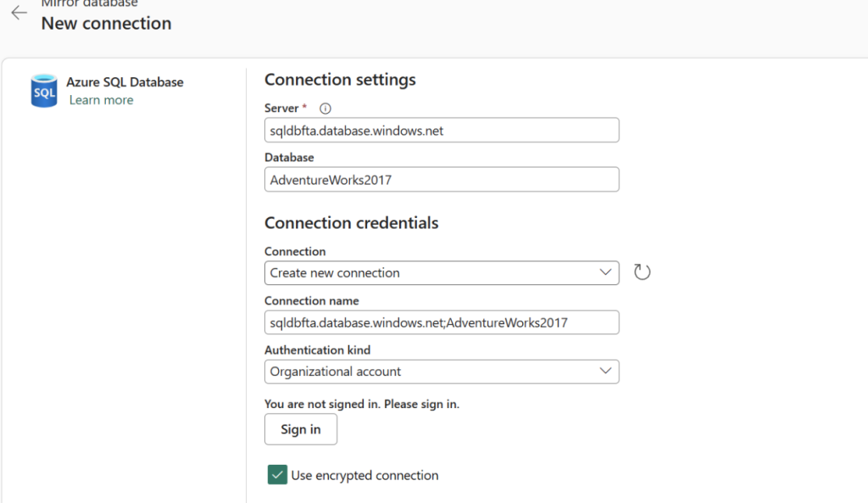Click the Authentication kind label

pyautogui.click(x=317, y=350)
